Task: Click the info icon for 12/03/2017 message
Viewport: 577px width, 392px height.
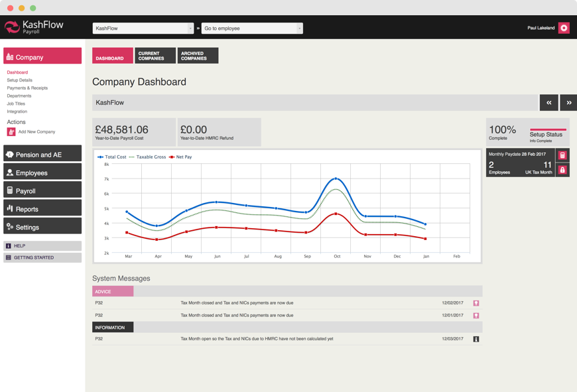Action: pyautogui.click(x=476, y=339)
